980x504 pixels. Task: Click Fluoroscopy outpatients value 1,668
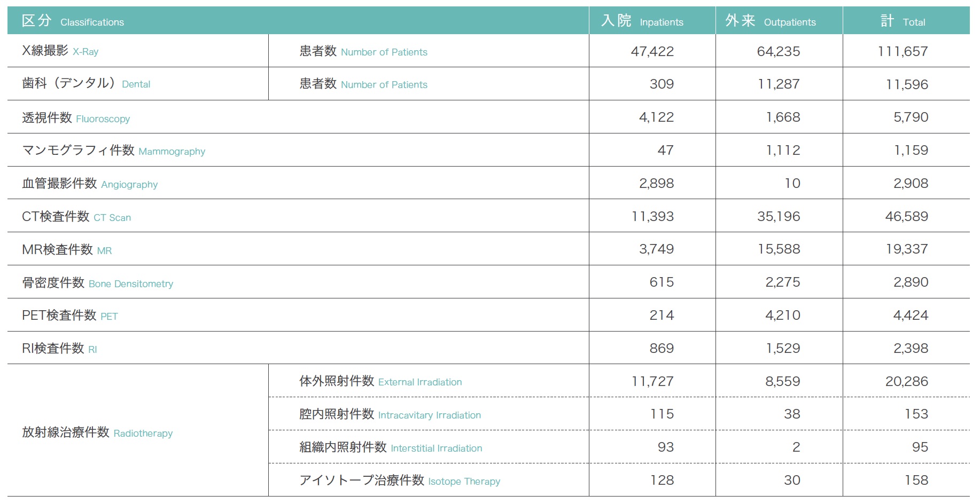coord(783,117)
